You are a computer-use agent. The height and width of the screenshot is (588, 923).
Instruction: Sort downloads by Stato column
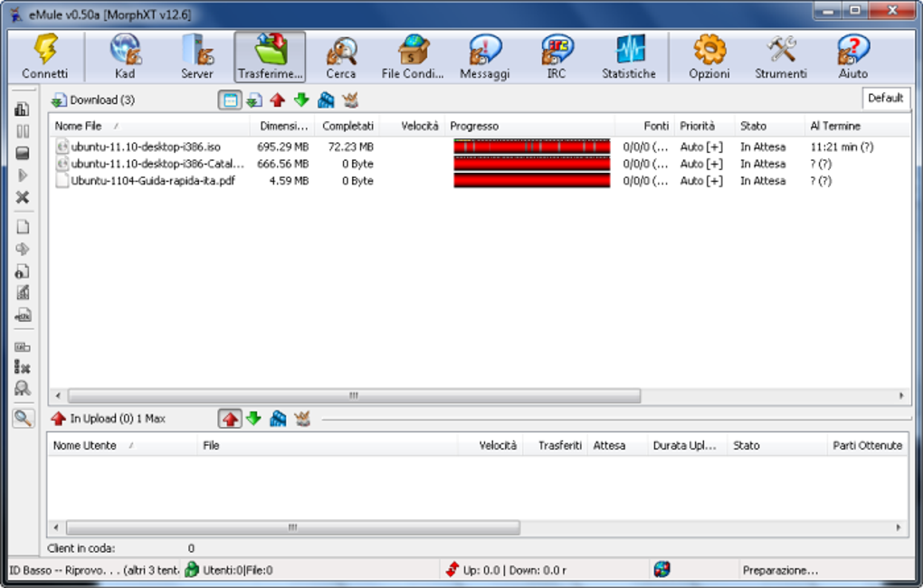(769, 126)
